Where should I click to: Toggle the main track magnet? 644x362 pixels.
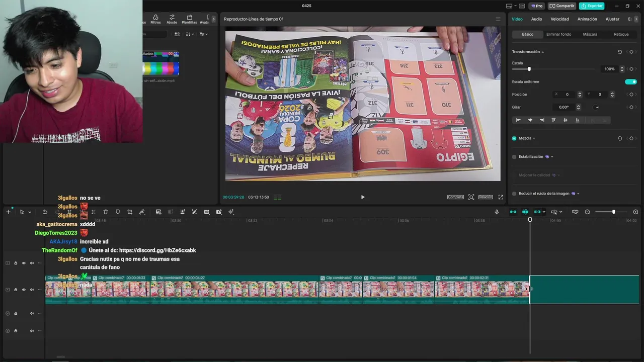pos(513,212)
